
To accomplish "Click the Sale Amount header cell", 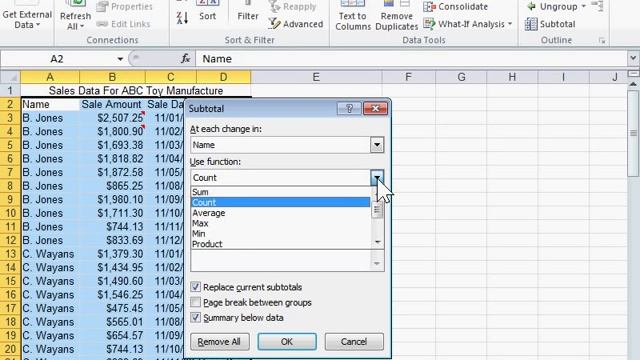I will pyautogui.click(x=112, y=104).
